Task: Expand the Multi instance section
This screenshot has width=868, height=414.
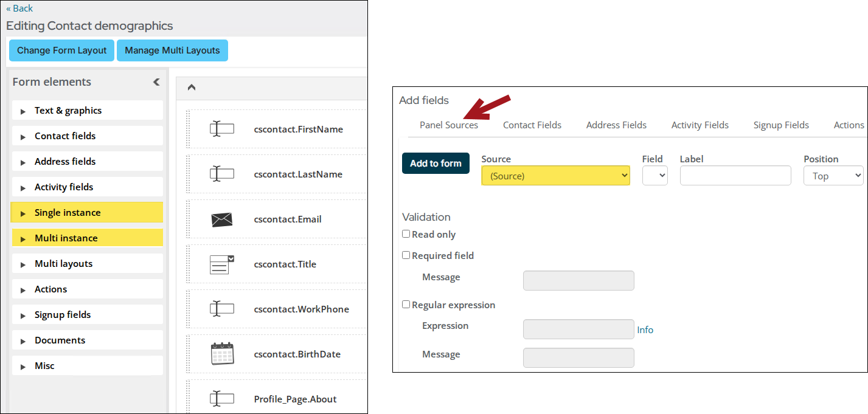Action: (87, 238)
